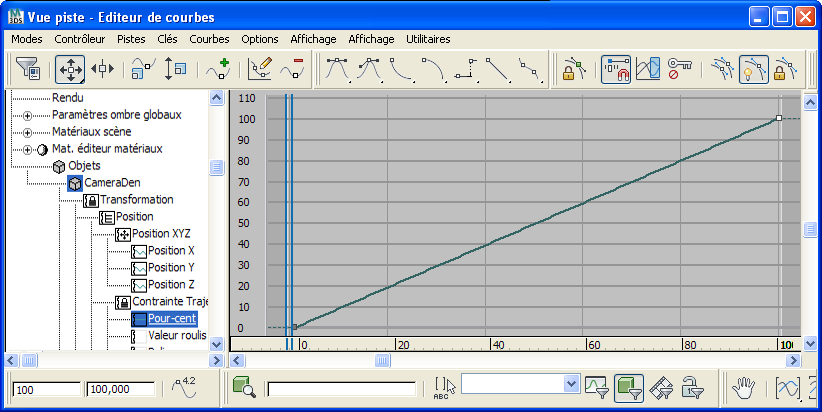Open the Contrôleur menu
The height and width of the screenshot is (412, 822).
click(80, 39)
